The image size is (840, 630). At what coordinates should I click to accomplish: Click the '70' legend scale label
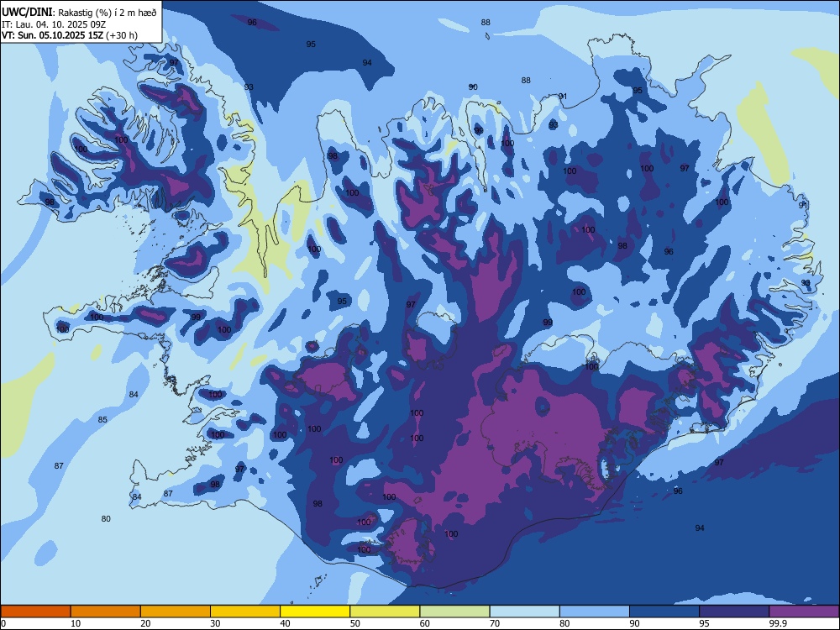[x=495, y=623]
